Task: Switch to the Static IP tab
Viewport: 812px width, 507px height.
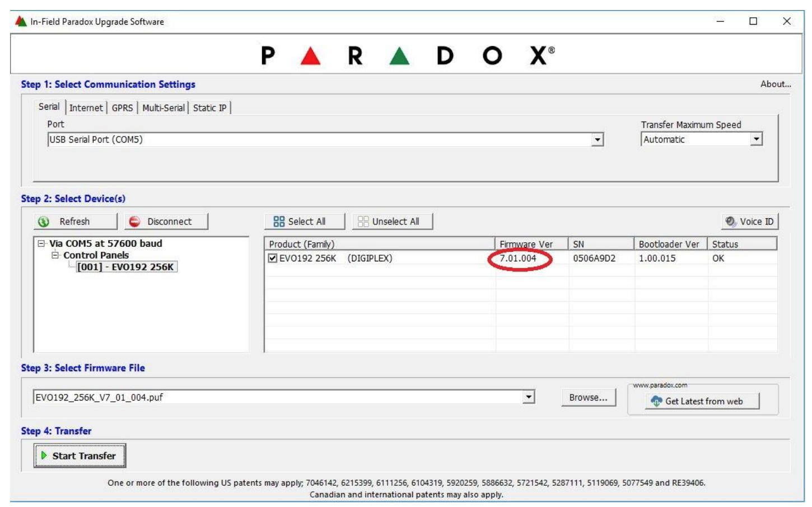Action: pyautogui.click(x=209, y=108)
